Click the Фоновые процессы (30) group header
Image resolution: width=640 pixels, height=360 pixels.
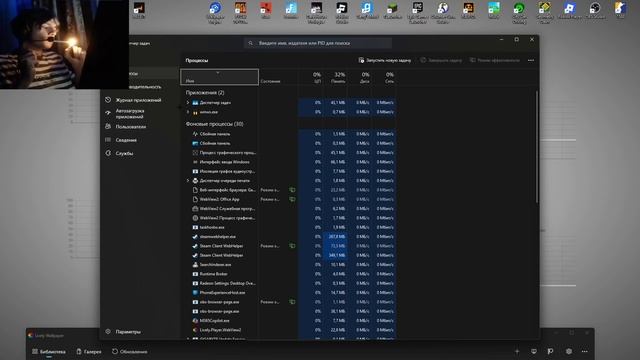click(214, 124)
